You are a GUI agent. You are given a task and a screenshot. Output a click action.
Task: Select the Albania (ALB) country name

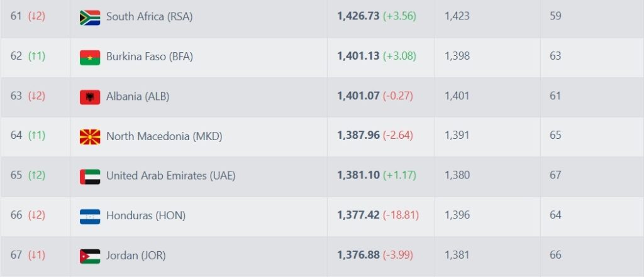click(137, 97)
